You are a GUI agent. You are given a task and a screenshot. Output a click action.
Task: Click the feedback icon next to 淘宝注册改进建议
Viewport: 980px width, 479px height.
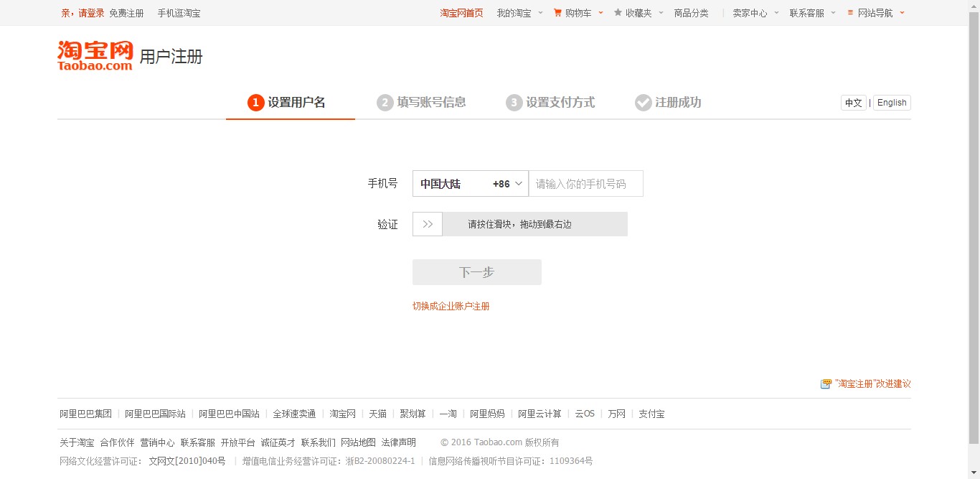(x=826, y=384)
